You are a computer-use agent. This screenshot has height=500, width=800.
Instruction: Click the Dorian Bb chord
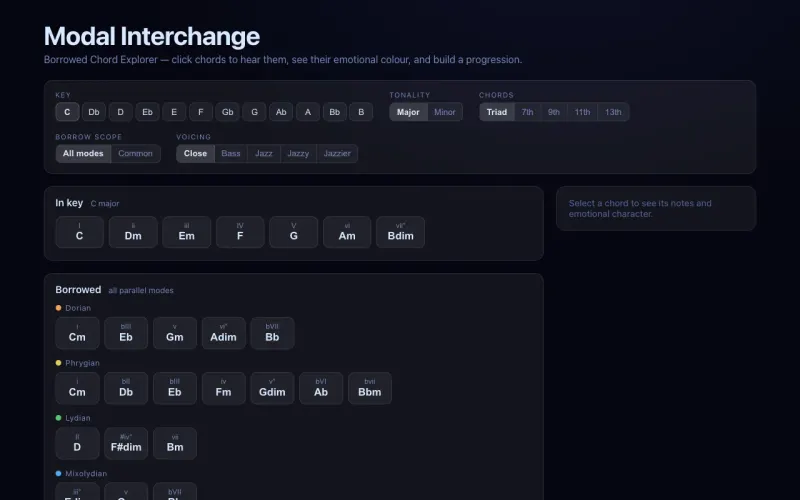click(272, 333)
